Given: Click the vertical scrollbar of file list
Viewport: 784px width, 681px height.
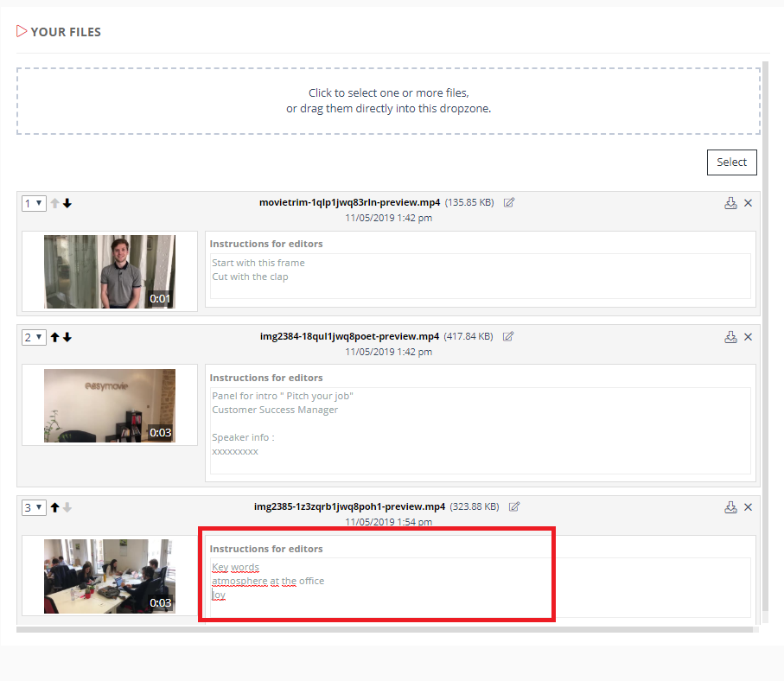Looking at the screenshot, I should coord(765,336).
